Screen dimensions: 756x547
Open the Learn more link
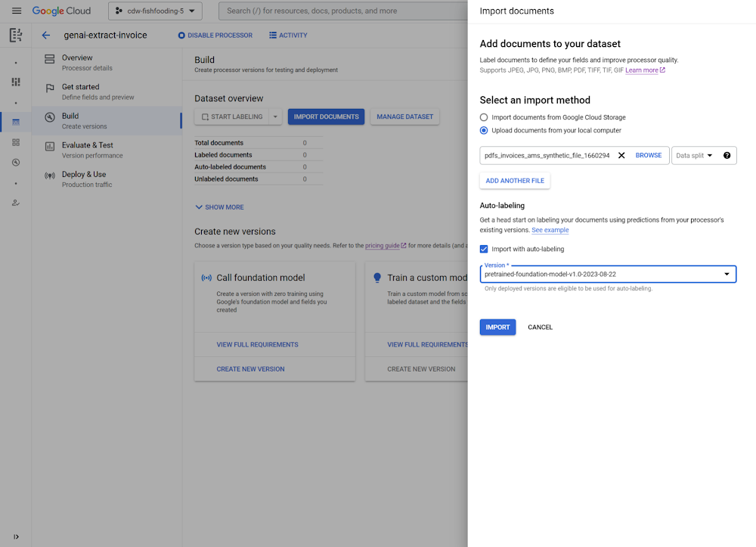coord(641,70)
